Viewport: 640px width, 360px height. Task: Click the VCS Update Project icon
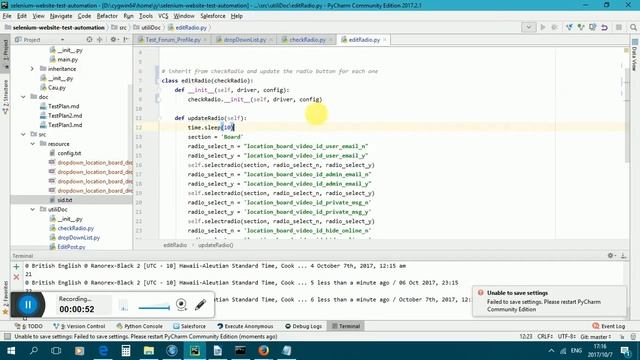(569, 27)
